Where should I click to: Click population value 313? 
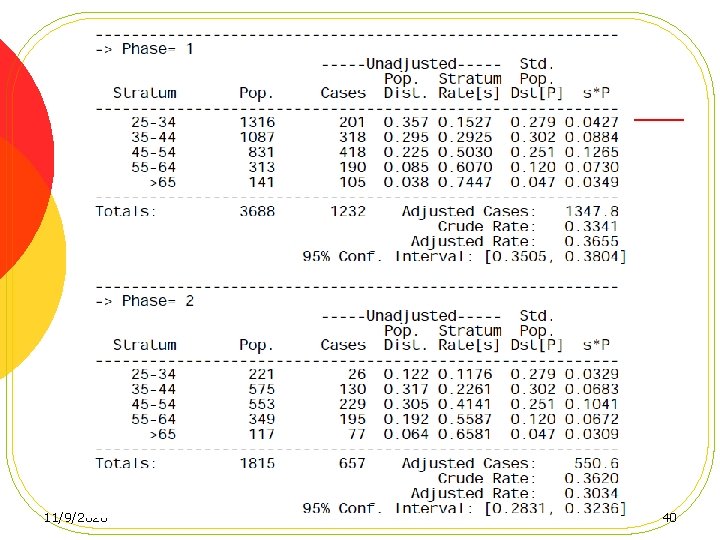coord(262,167)
